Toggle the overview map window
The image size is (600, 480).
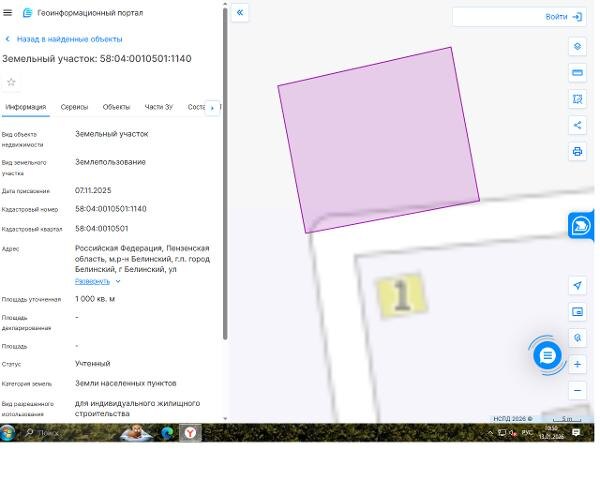[577, 312]
